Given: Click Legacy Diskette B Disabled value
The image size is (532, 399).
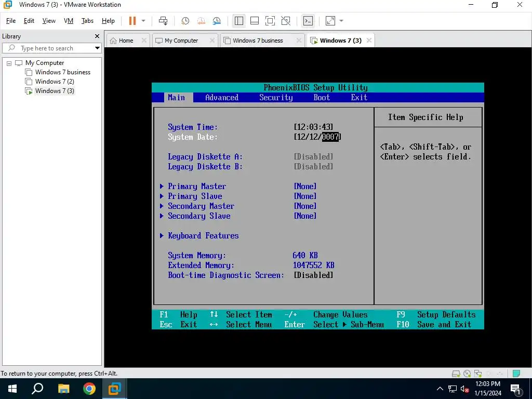Looking at the screenshot, I should 313,166.
